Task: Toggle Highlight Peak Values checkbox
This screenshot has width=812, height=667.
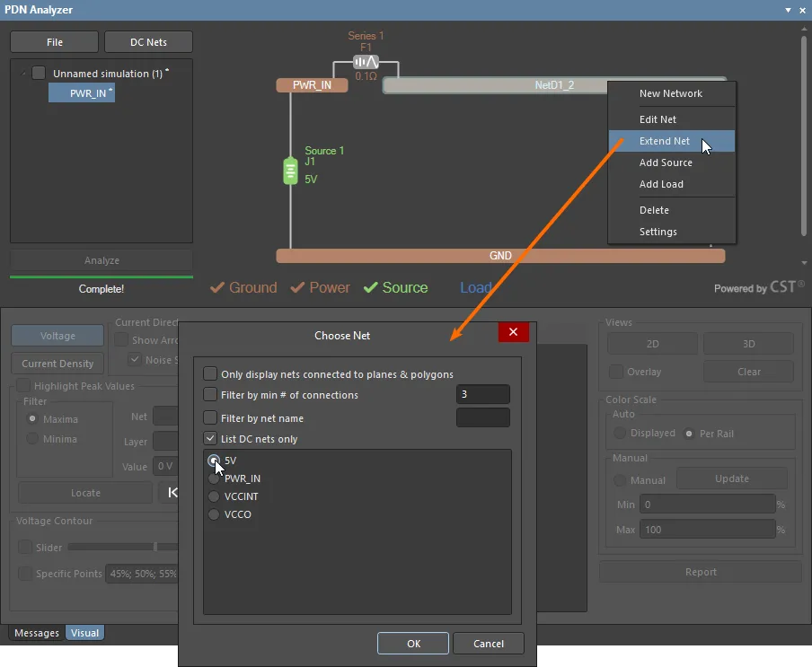Action: click(x=23, y=385)
